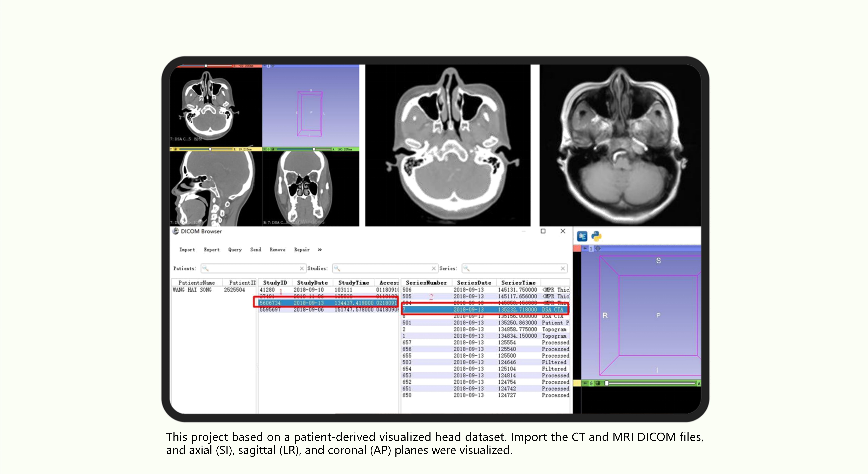Screen dimensions: 868x474
Task: Expand the toolbar overflow chevron after Repair
Action: coord(320,250)
